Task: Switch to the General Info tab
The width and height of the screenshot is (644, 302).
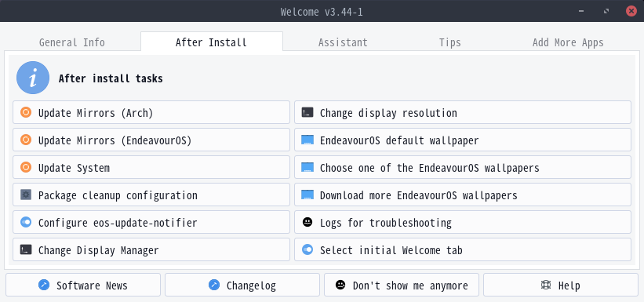Action: click(72, 42)
